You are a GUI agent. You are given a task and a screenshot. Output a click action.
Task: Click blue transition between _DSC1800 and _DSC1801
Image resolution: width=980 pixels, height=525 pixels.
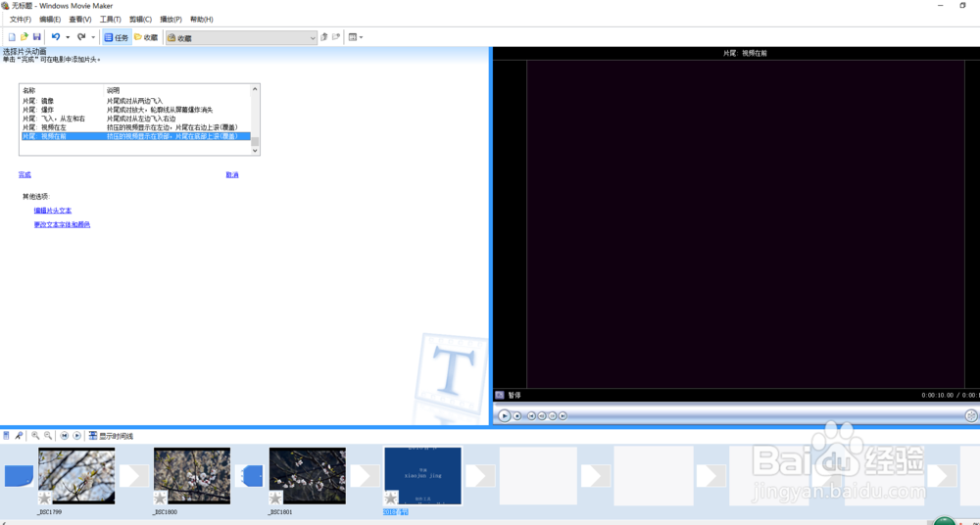249,476
